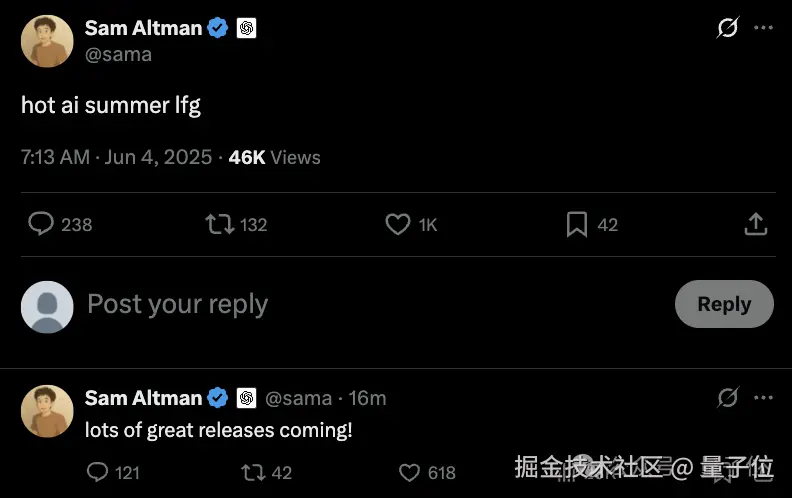
Task: Repost the 'hot ai summer lfg' post
Action: [219, 224]
